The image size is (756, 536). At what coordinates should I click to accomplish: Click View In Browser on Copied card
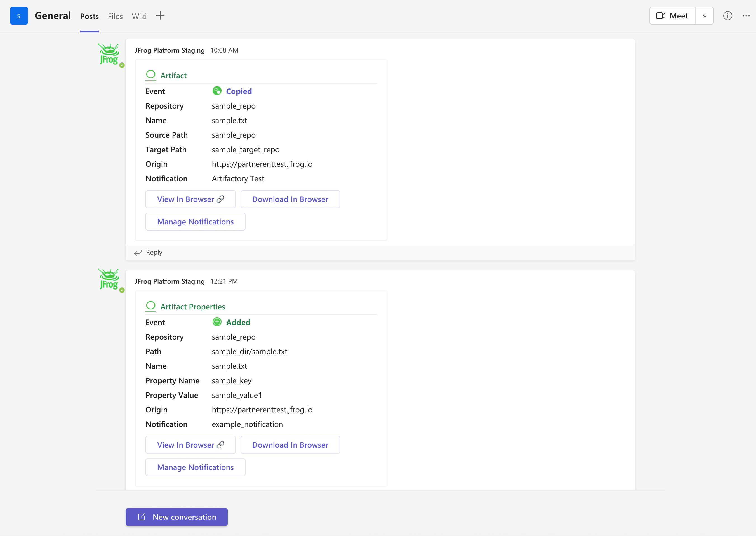coord(190,199)
